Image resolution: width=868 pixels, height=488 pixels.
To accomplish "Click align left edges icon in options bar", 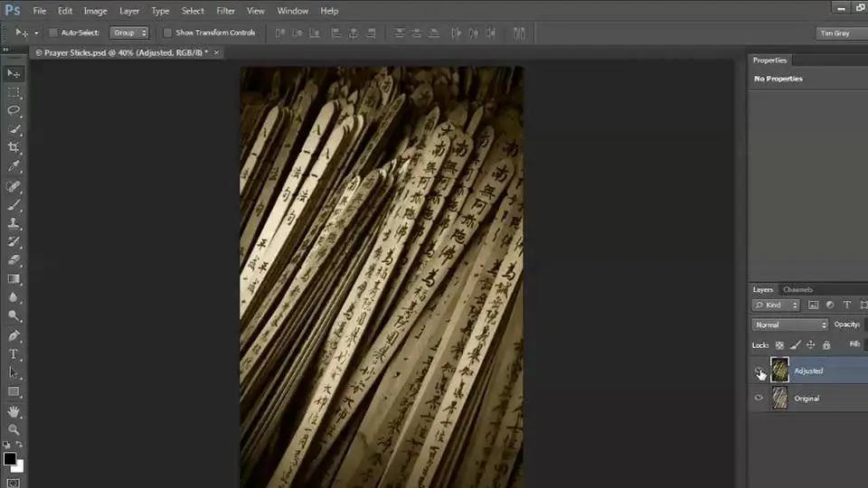I will [335, 33].
